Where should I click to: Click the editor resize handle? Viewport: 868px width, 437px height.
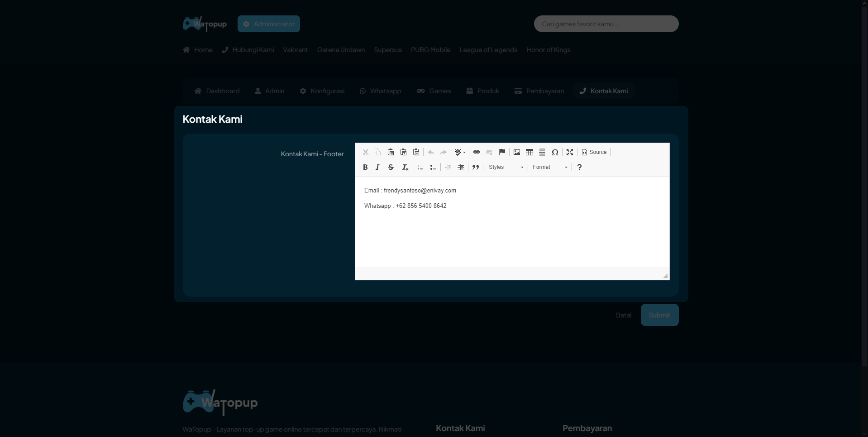click(665, 276)
